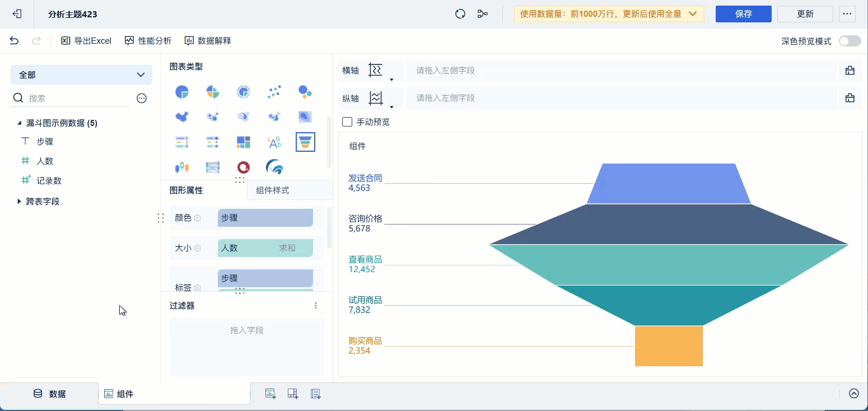Click the 步骤 field pill in 颜色 row
This screenshot has height=411, width=868.
[265, 218]
